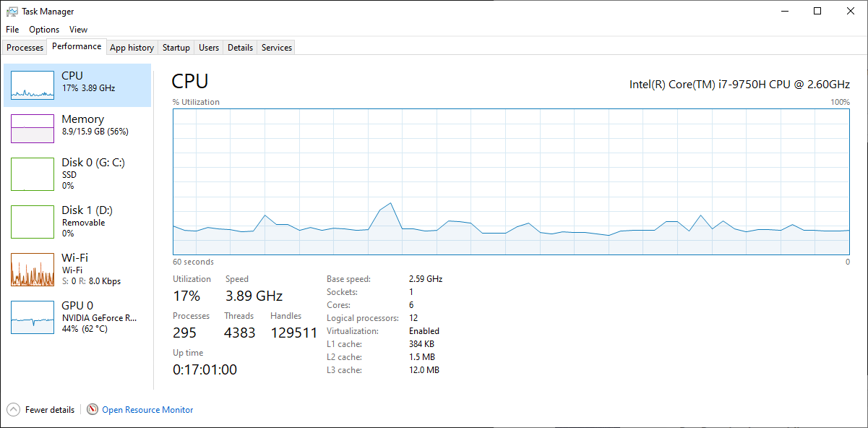Expand the View menu

(78, 30)
